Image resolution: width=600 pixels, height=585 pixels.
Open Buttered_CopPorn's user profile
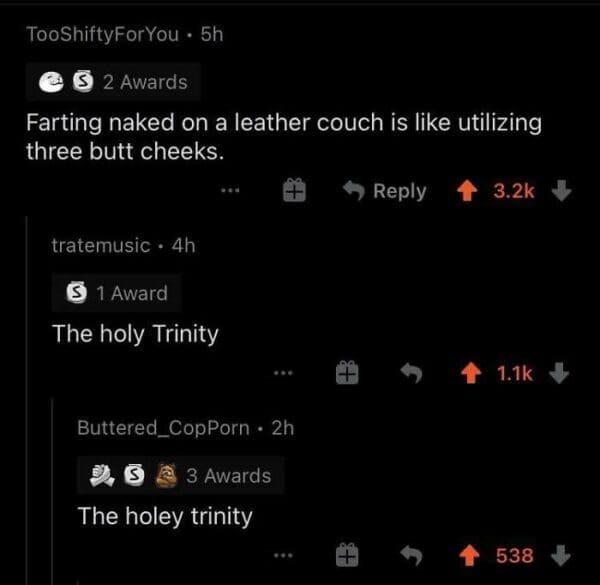tap(163, 427)
